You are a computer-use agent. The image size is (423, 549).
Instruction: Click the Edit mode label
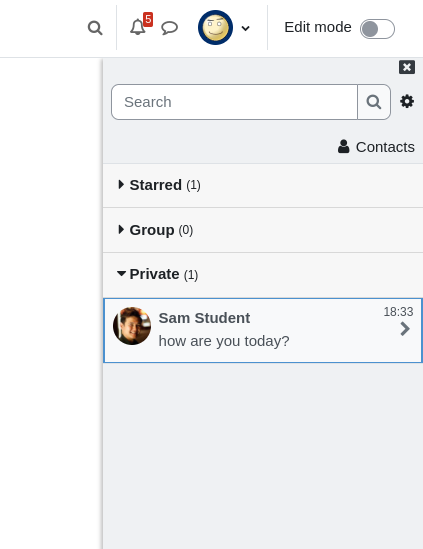[318, 27]
